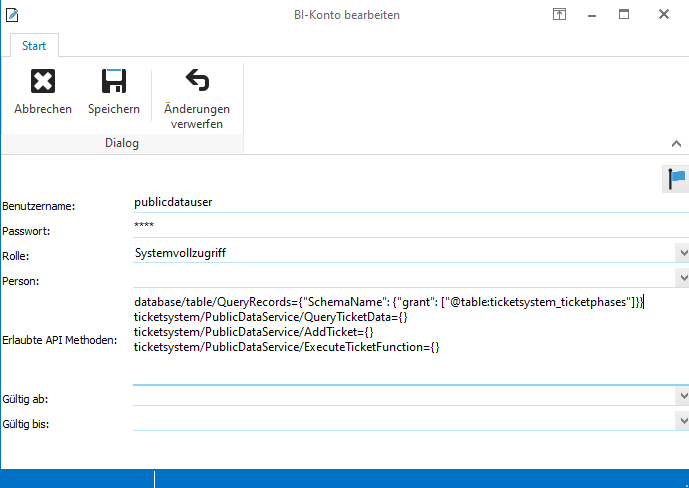Image resolution: width=689 pixels, height=488 pixels.
Task: Click the Speichern save disk icon
Action: coord(113,82)
